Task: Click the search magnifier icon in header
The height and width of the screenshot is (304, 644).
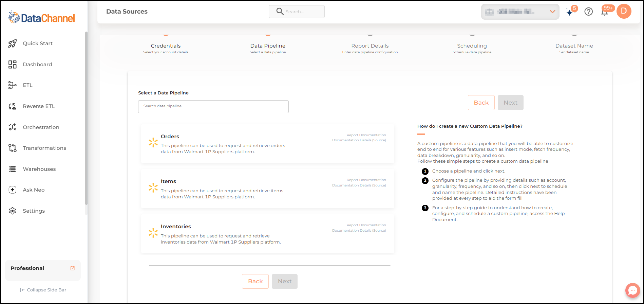Action: coord(280,12)
